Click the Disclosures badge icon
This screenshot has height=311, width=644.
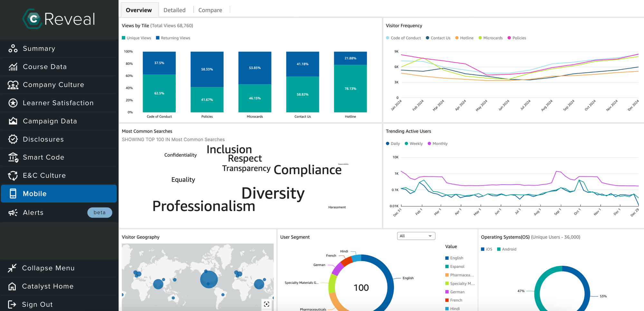13,139
